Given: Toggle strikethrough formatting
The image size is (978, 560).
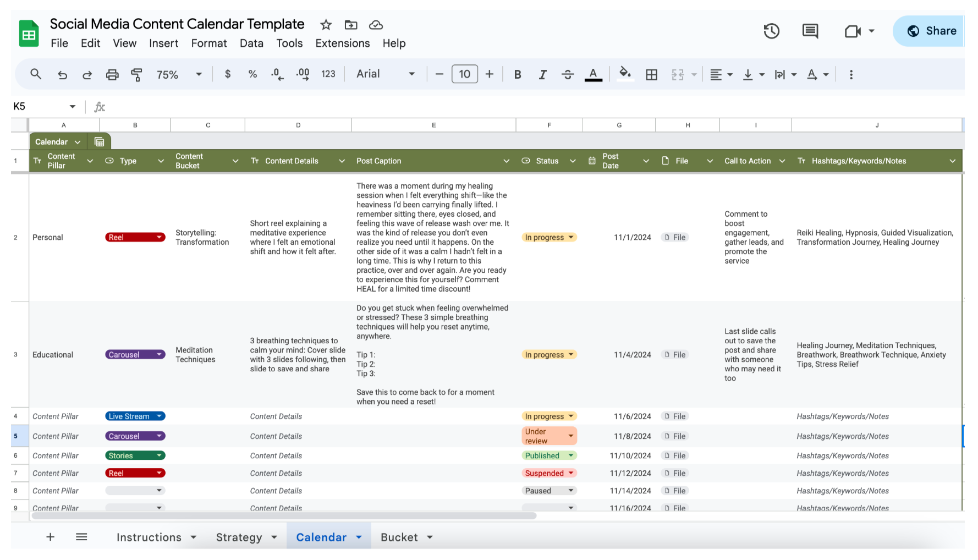Looking at the screenshot, I should coord(568,74).
